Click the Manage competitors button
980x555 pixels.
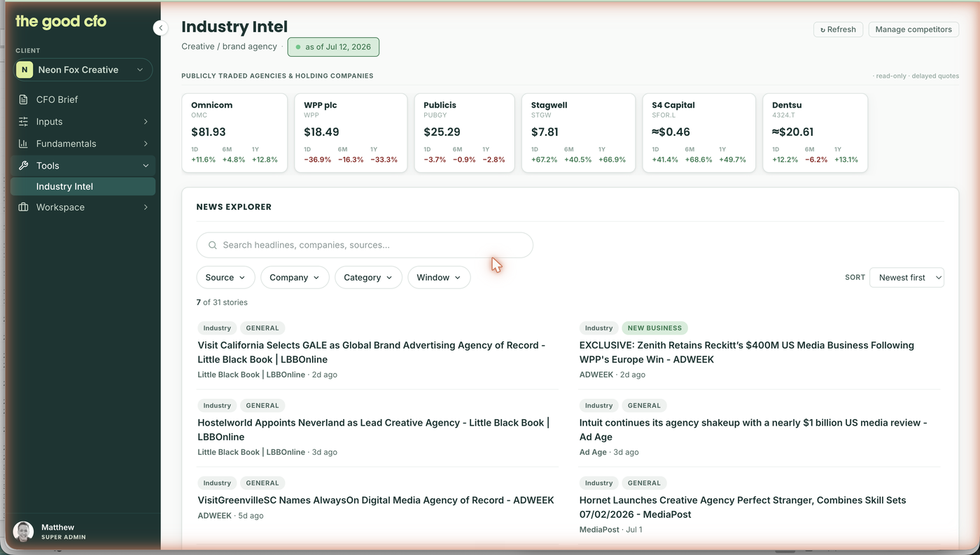coord(913,29)
